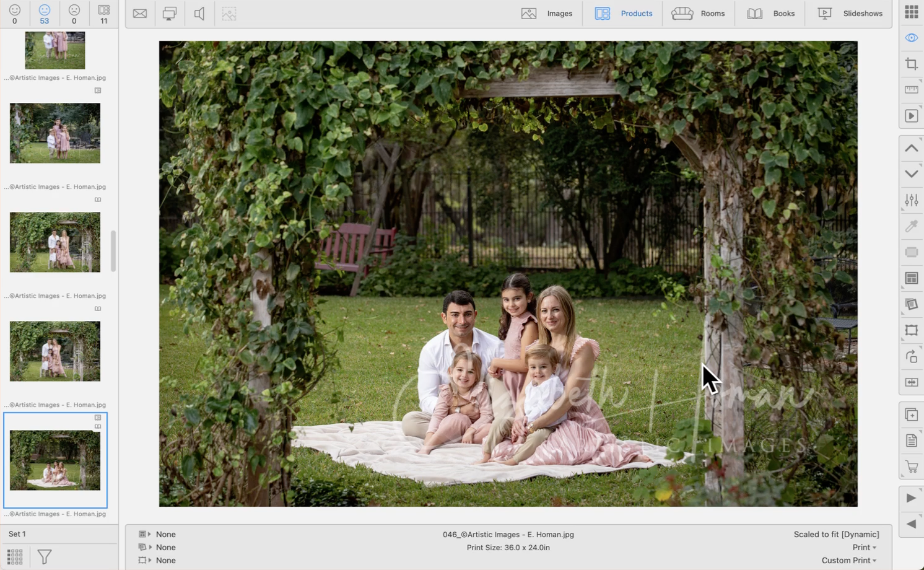Open the Custom Print dropdown

pos(848,560)
